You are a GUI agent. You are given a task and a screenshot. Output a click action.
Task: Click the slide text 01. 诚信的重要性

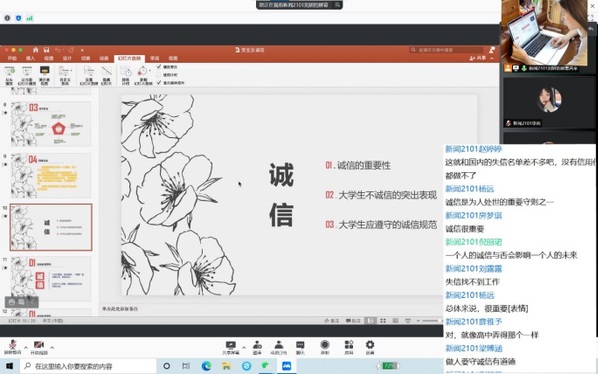pos(358,165)
